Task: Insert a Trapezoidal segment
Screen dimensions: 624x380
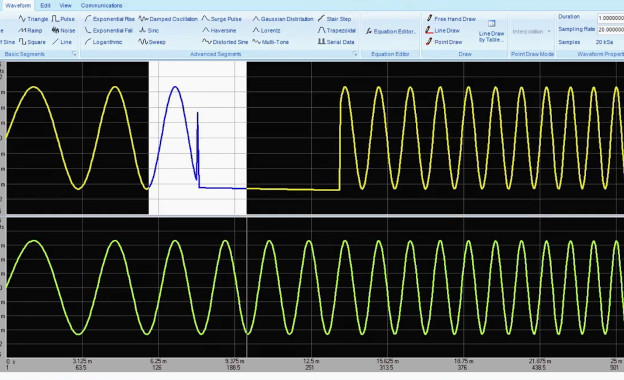Action: (337, 30)
